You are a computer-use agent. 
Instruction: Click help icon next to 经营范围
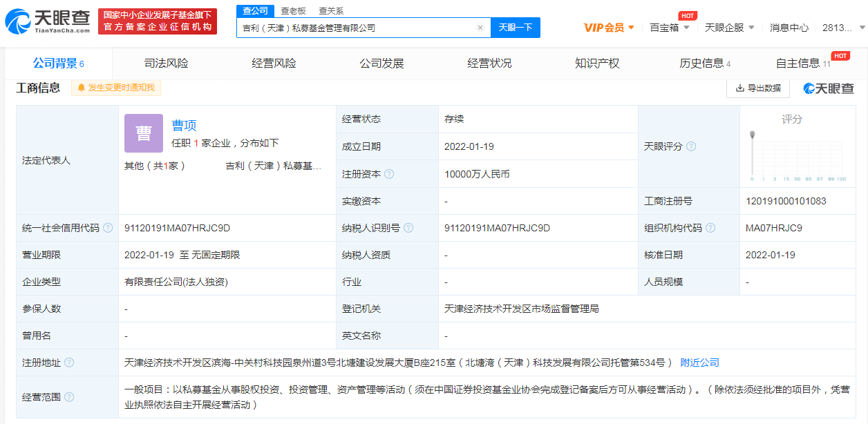coord(69,397)
